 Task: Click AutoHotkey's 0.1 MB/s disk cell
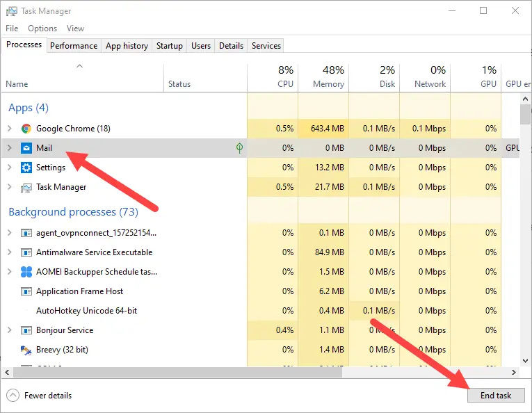tap(374, 311)
